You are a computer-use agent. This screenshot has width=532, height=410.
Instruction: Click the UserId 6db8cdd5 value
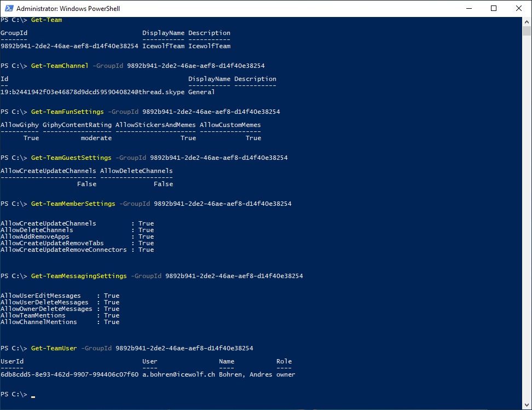[70, 374]
